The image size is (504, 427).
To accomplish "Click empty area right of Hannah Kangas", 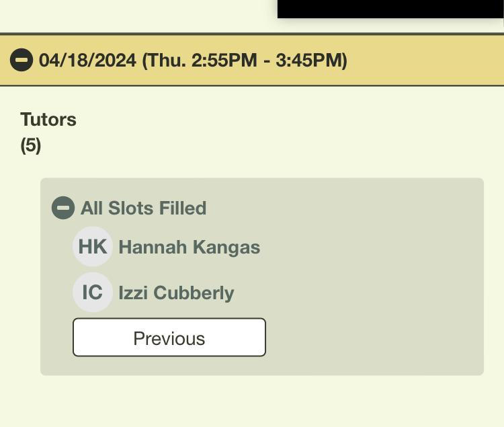I will pyautogui.click(x=370, y=247).
